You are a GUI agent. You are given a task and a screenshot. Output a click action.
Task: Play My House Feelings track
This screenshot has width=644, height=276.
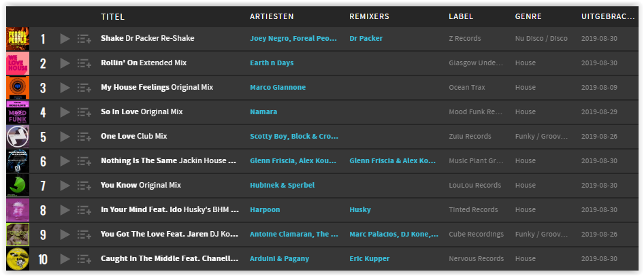click(65, 88)
